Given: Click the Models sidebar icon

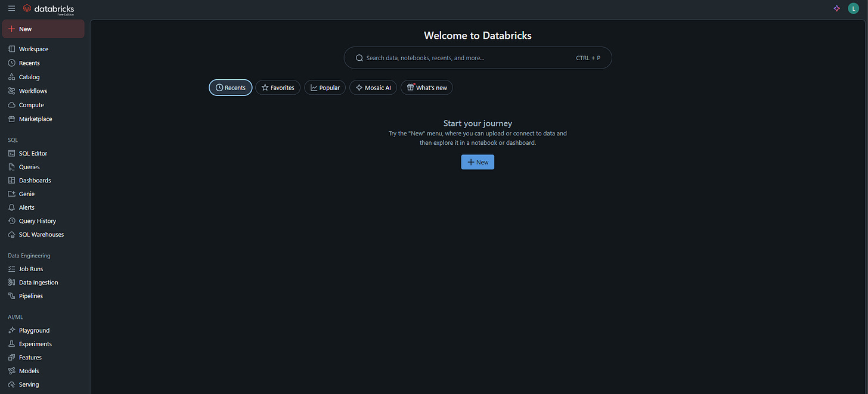Looking at the screenshot, I should point(12,371).
